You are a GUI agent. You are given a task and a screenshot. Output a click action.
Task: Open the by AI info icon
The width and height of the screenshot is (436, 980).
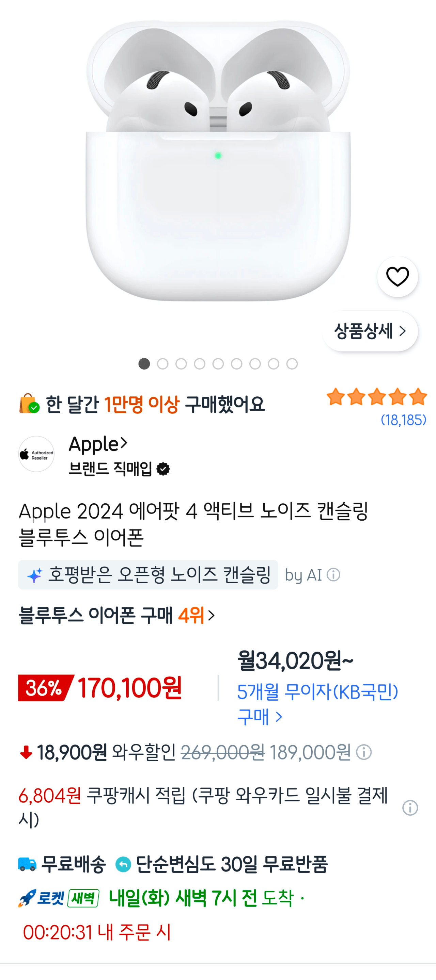pyautogui.click(x=333, y=574)
